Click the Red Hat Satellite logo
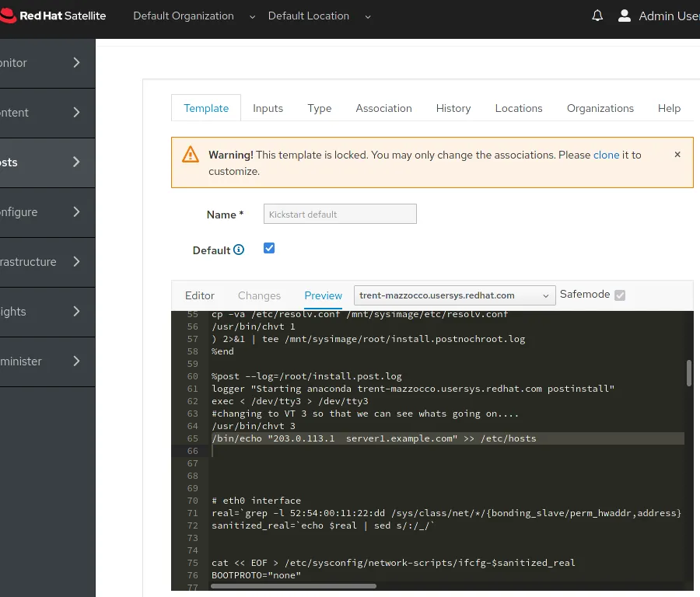 pos(53,16)
